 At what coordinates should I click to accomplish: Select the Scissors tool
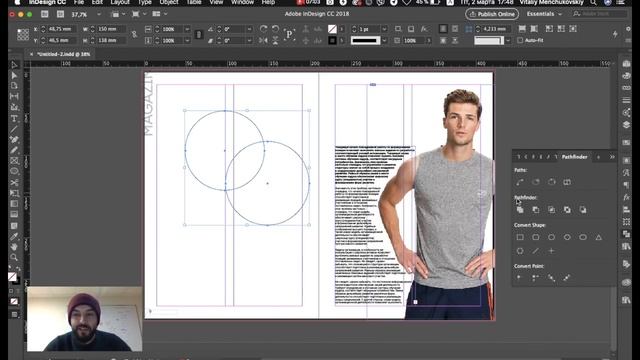[x=14, y=182]
